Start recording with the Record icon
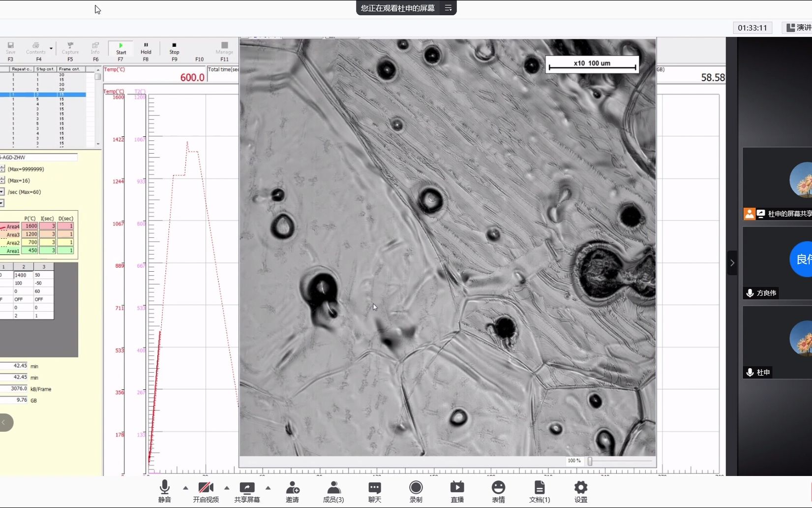 (416, 491)
